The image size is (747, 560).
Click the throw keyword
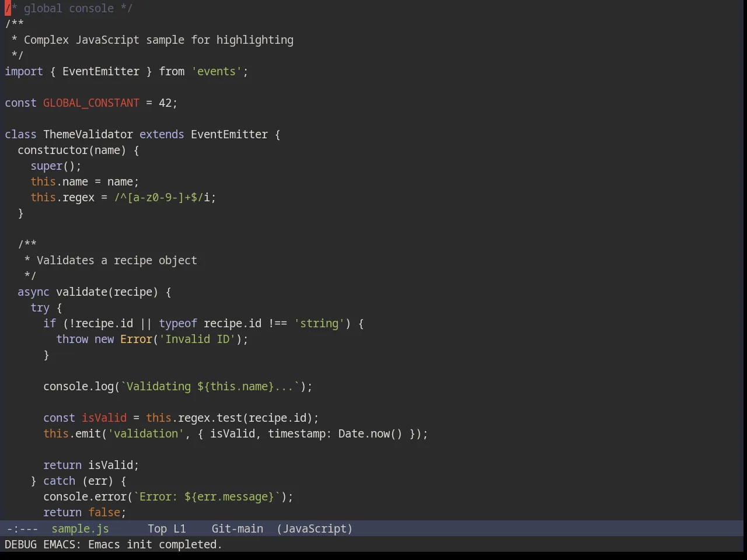(x=72, y=339)
